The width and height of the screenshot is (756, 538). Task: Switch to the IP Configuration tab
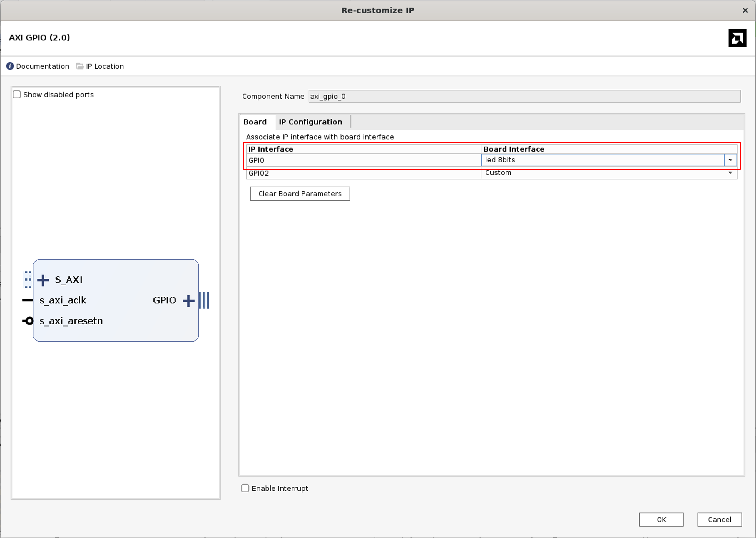pos(310,122)
